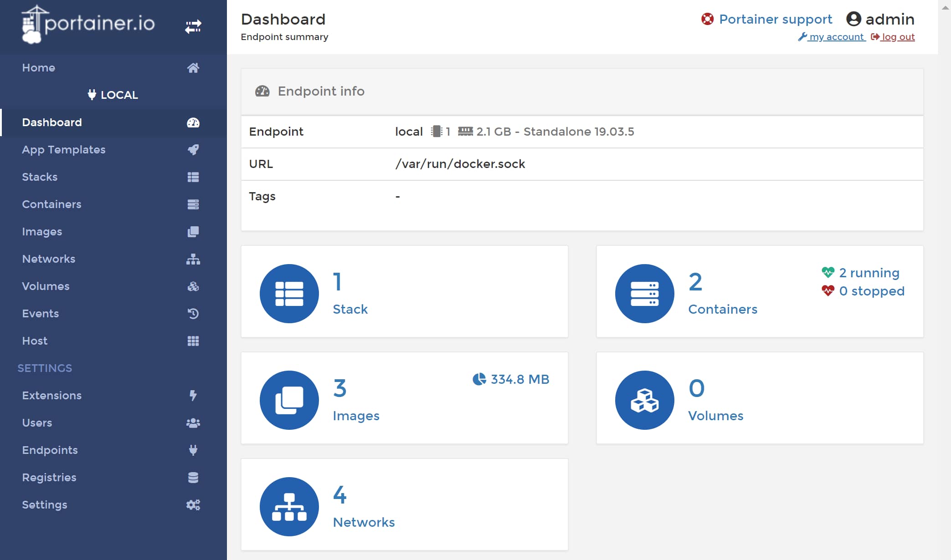Image resolution: width=951 pixels, height=560 pixels.
Task: Click the rocket icon beside App Templates
Action: 193,150
